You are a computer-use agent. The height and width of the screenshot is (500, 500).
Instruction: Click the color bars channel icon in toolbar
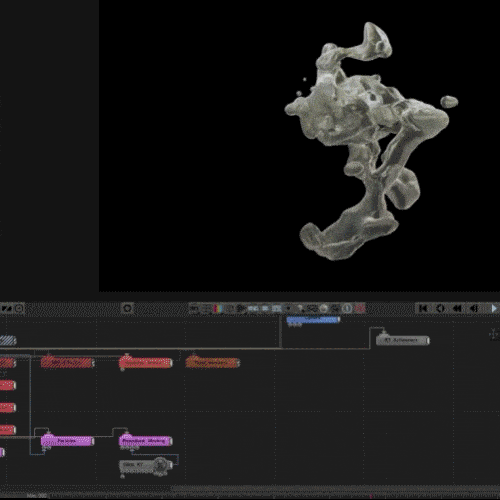point(218,308)
